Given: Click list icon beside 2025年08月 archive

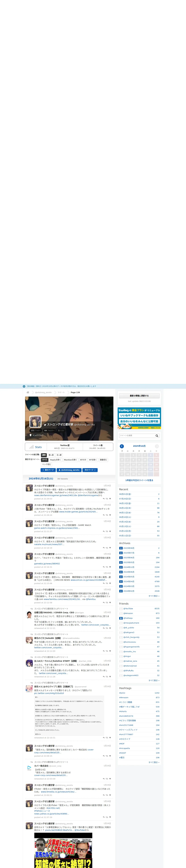Looking at the screenshot, I should click(x=121, y=548).
